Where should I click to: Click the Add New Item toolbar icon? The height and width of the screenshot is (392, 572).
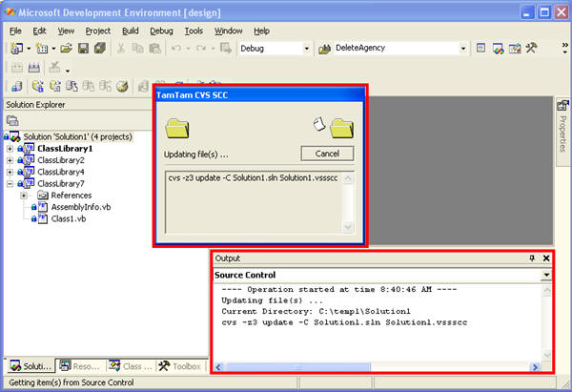[x=42, y=49]
